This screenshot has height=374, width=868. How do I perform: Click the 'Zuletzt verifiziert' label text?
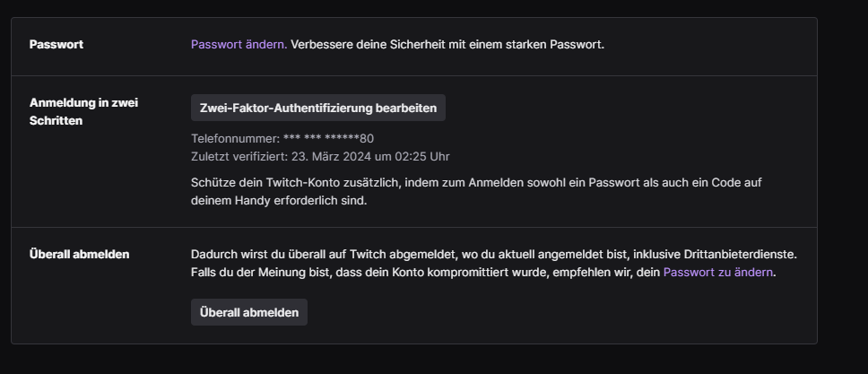(239, 156)
